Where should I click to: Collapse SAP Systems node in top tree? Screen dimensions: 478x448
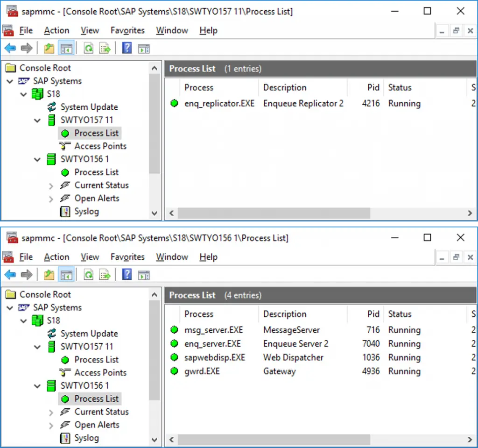10,81
